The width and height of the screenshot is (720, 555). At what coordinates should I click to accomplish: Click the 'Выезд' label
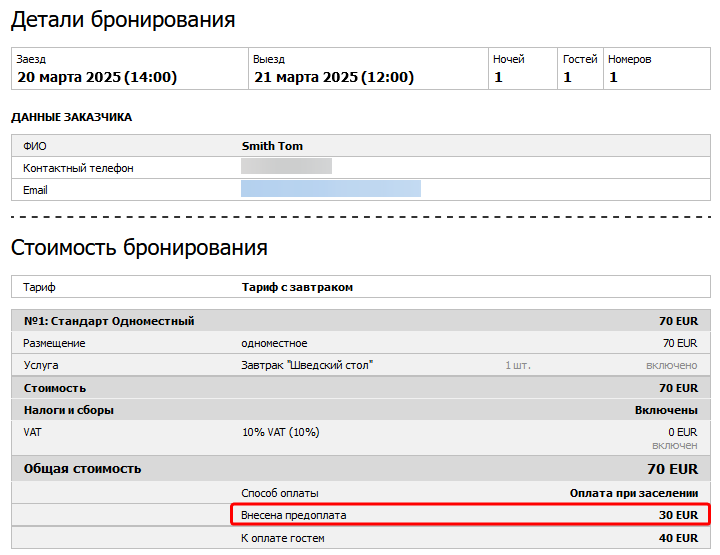[269, 59]
